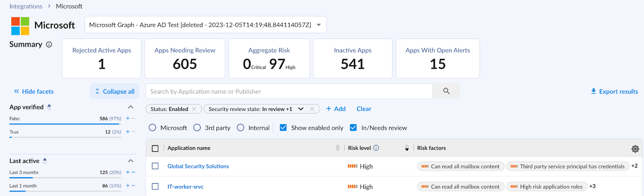Open the Rejected Active Apps summary card
The height and width of the screenshot is (196, 644).
tap(101, 59)
